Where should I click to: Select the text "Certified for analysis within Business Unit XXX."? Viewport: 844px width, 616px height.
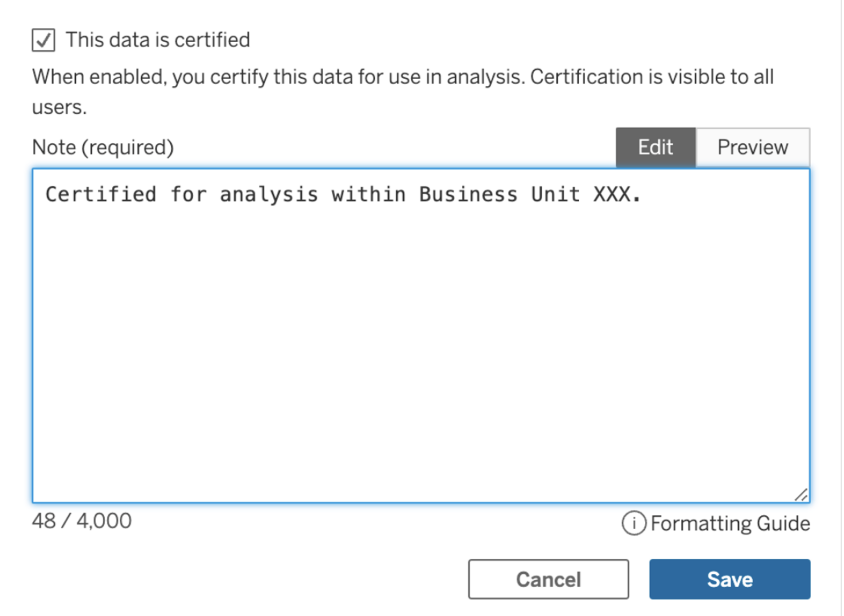[343, 193]
